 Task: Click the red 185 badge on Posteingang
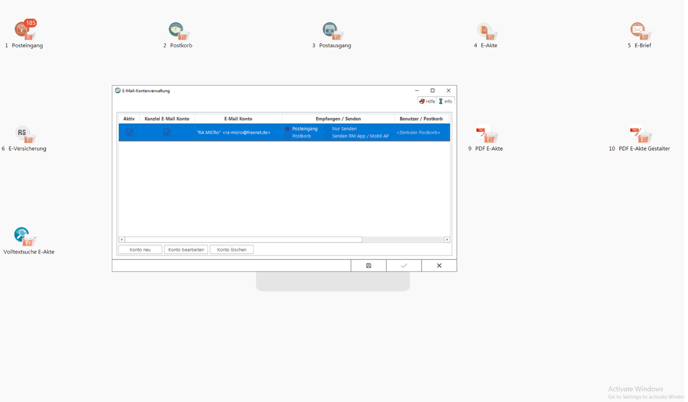pyautogui.click(x=30, y=23)
